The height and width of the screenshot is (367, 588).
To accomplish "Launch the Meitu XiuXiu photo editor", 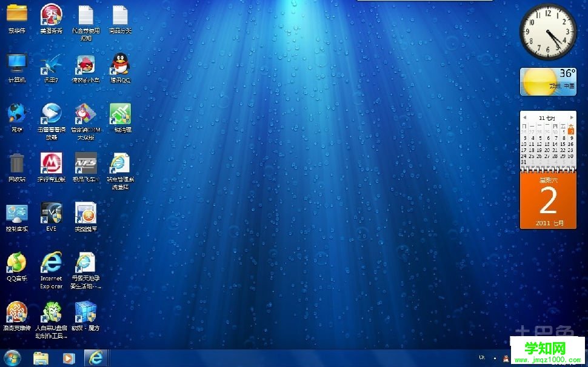I will click(52, 16).
